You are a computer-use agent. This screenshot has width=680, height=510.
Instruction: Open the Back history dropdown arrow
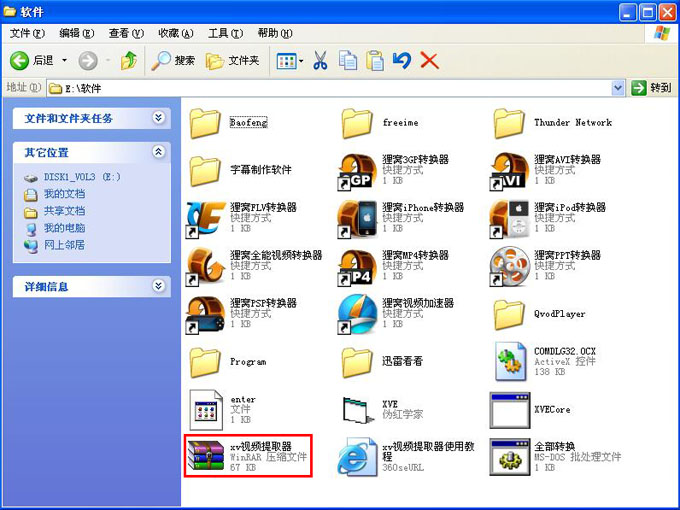coord(65,60)
